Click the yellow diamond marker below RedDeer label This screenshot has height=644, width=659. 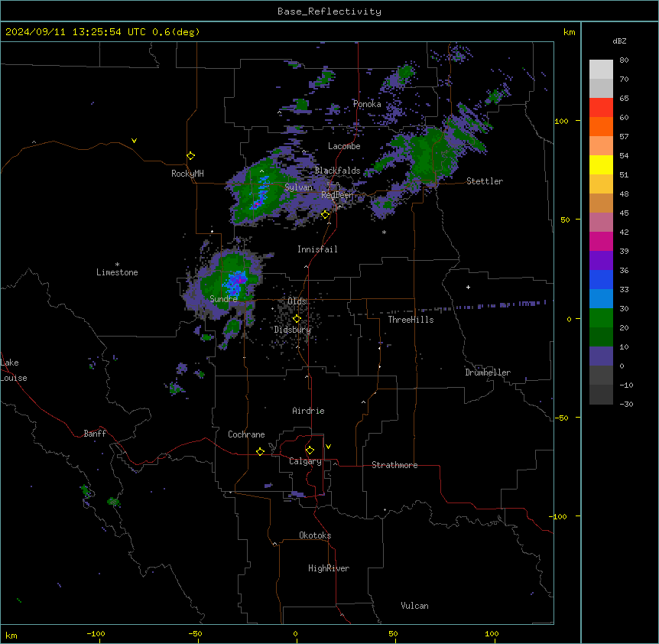[326, 215]
